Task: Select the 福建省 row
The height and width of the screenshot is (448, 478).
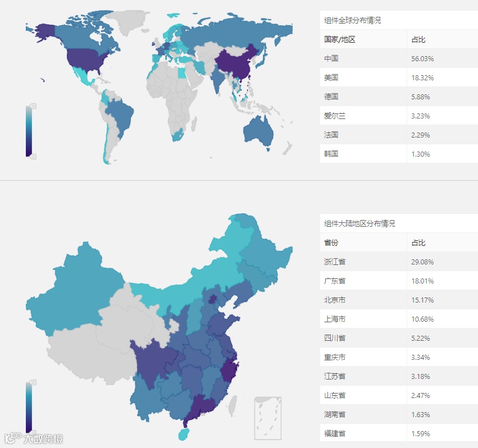Action: pyautogui.click(x=399, y=433)
